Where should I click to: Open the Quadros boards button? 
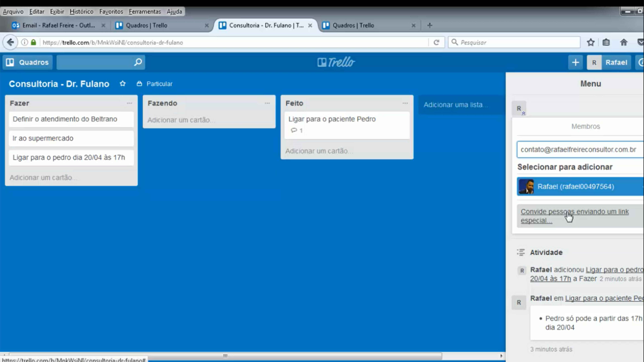tap(27, 62)
